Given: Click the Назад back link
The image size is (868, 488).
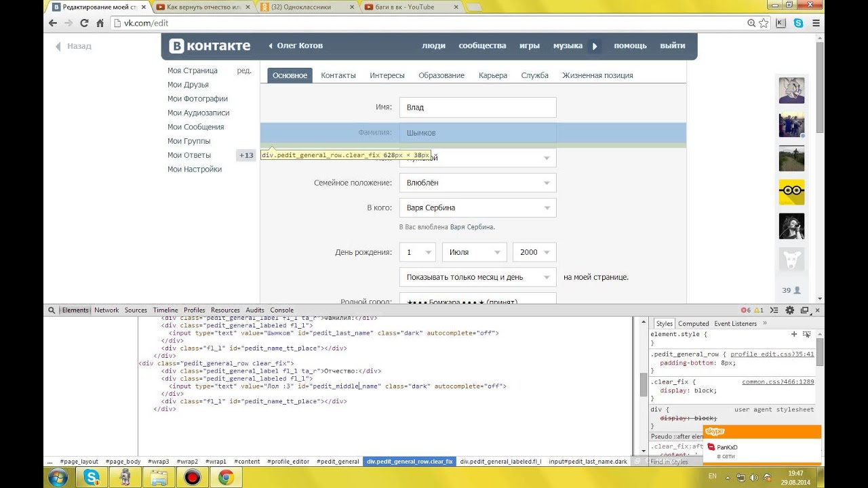Looking at the screenshot, I should [73, 46].
